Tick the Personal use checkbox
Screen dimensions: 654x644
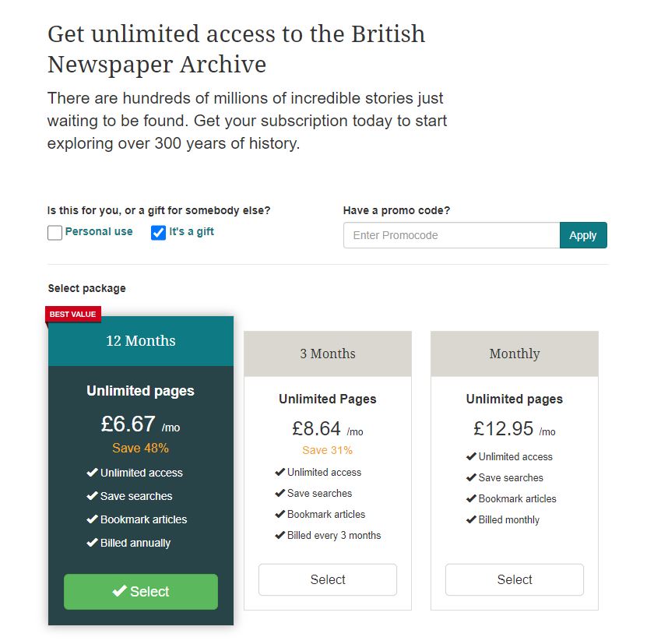tap(54, 232)
